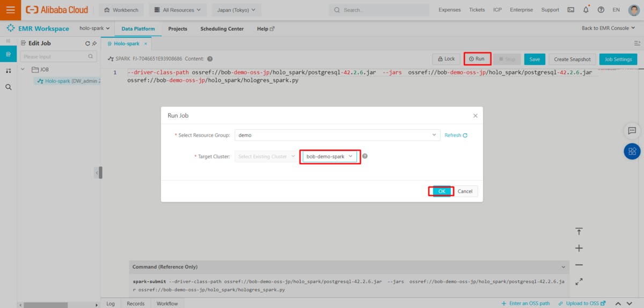Open the Help menu in EMR nav
644x308 pixels.
point(266,29)
